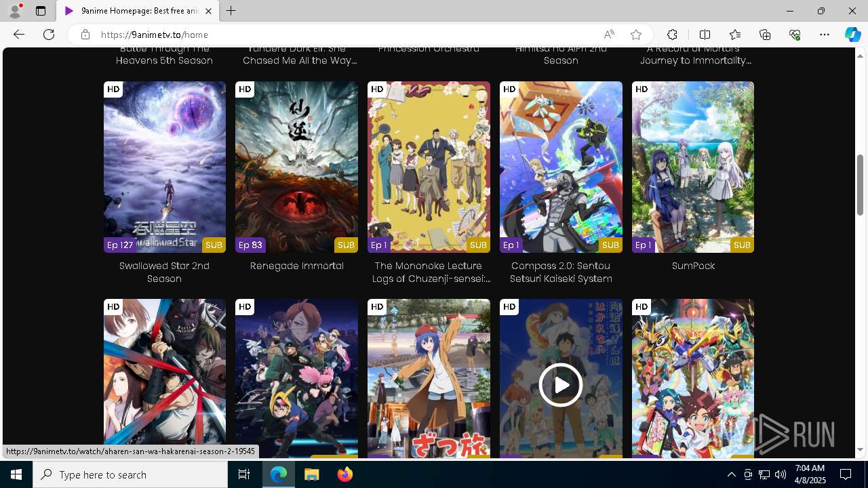Viewport: 868px width, 488px height.
Task: Click Ep 127 badge on Swallowed Star
Action: pos(119,245)
